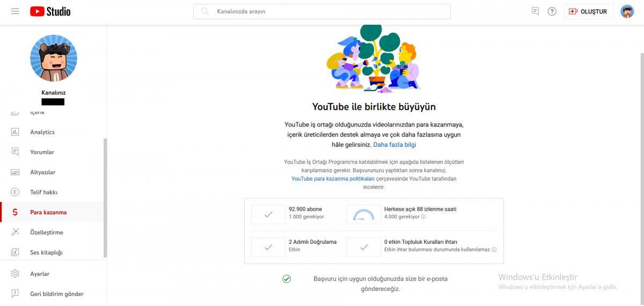
Task: Click '0 etkin Topluluk Kuralları ihtarı' text
Action: point(421,242)
